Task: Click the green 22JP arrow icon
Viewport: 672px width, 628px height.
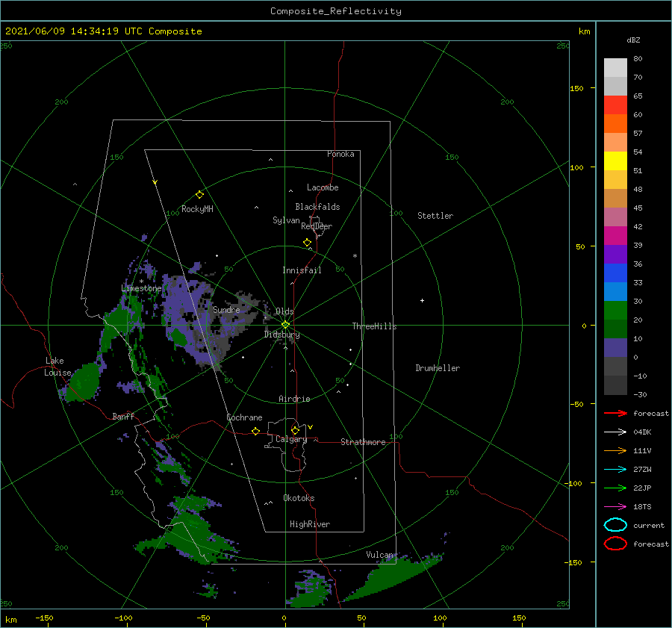Action: (615, 488)
